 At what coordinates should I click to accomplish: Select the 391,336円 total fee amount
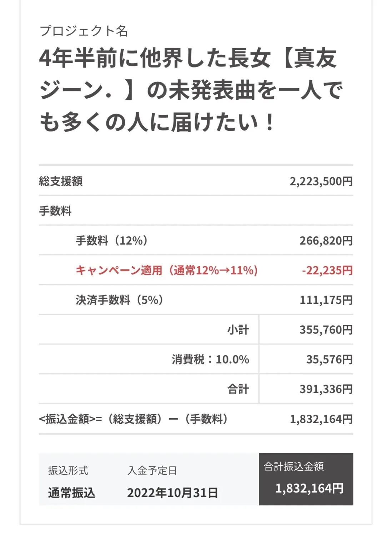(x=326, y=389)
